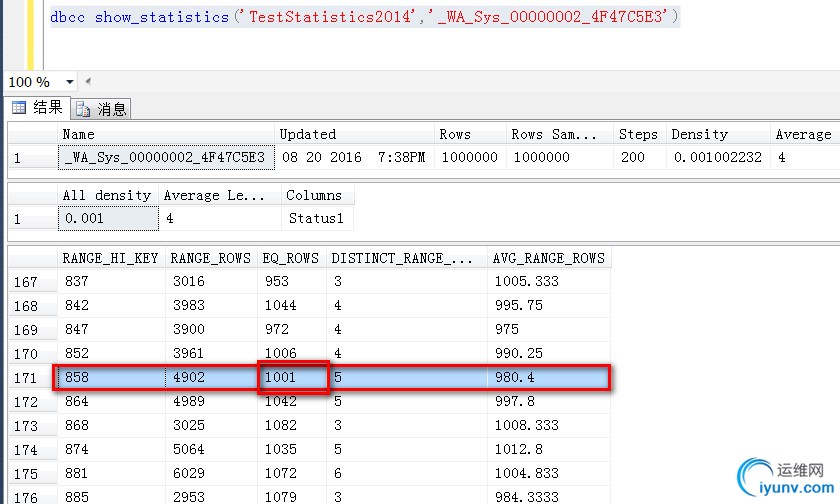The width and height of the screenshot is (840, 504).
Task: Select the AVG_RANGE_ROWS column header
Action: pos(549,258)
